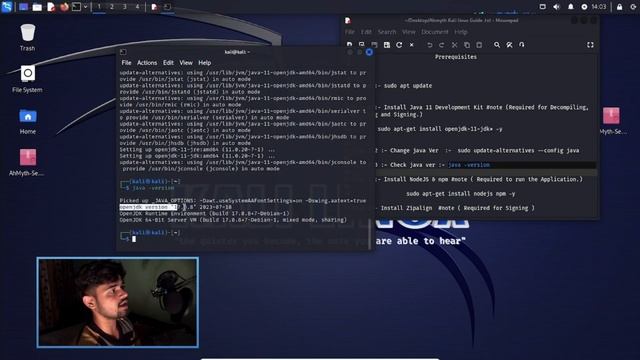Open the Trash desktop icon
The image size is (640, 360).
click(x=27, y=37)
